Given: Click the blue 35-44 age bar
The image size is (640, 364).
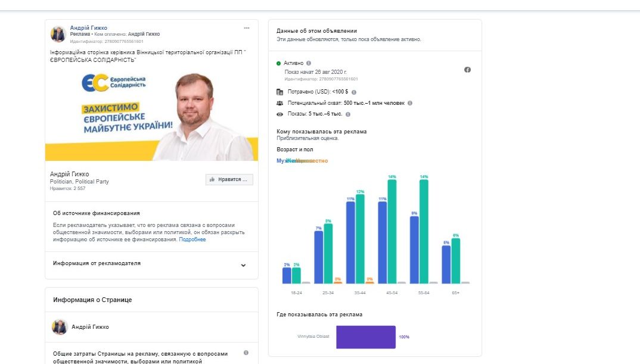Looking at the screenshot, I should pyautogui.click(x=351, y=242).
